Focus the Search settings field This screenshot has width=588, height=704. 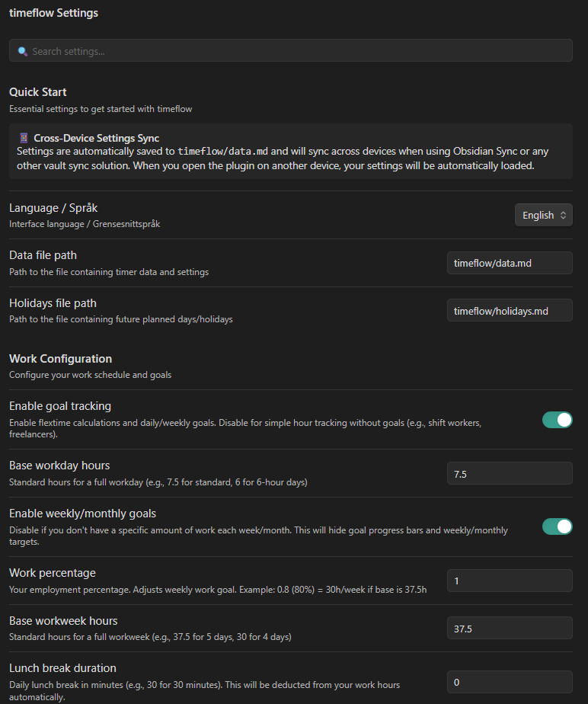click(291, 50)
